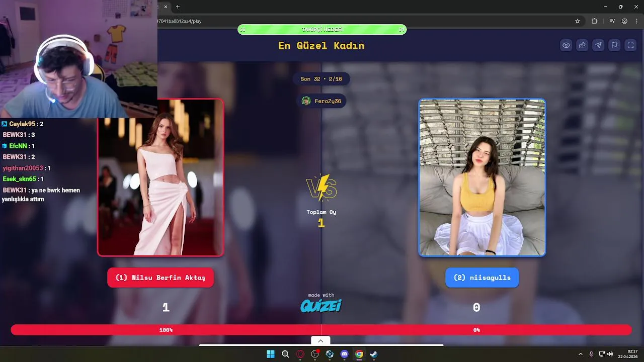
Task: Open a new browser tab with plus
Action: [178, 7]
